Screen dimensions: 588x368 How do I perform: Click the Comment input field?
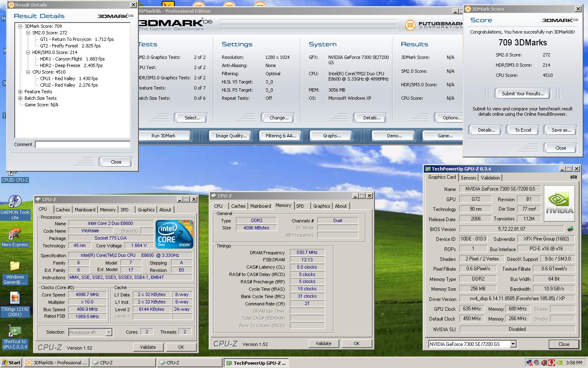pos(82,144)
